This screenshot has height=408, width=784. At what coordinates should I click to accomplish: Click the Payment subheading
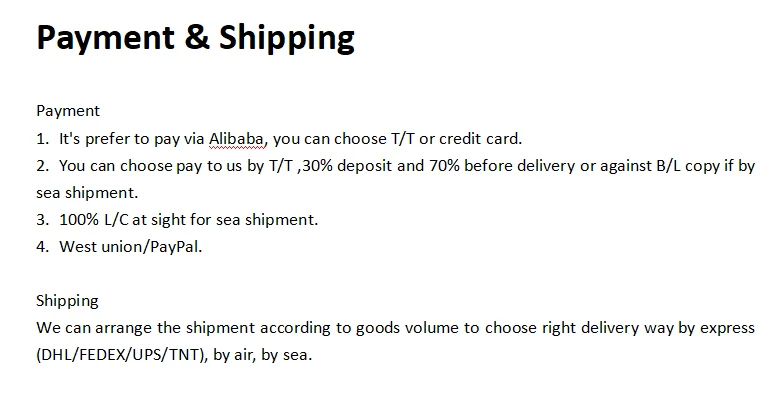[x=68, y=111]
